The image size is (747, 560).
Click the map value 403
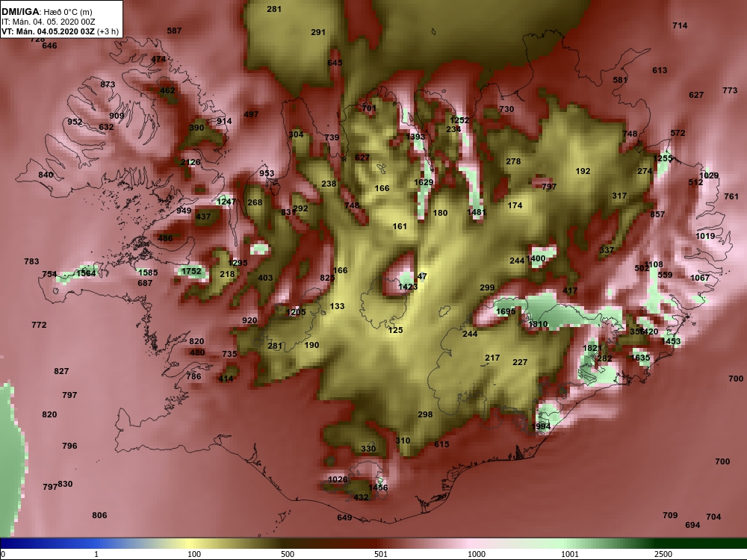(265, 278)
